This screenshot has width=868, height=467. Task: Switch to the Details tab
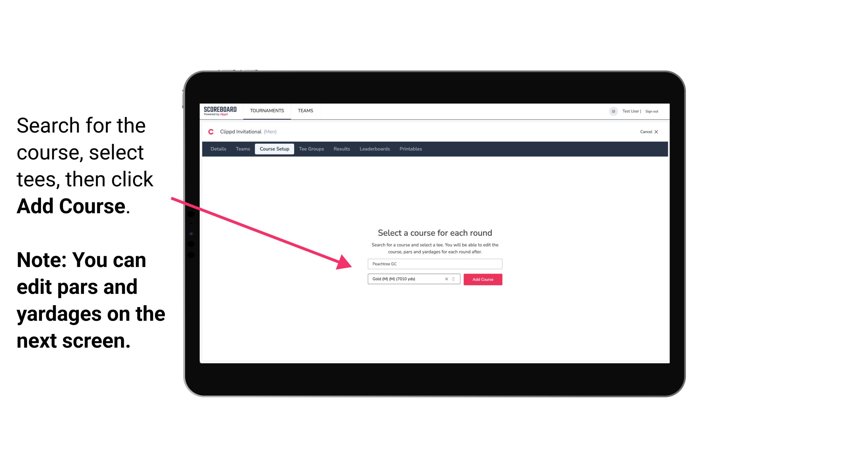pyautogui.click(x=217, y=149)
